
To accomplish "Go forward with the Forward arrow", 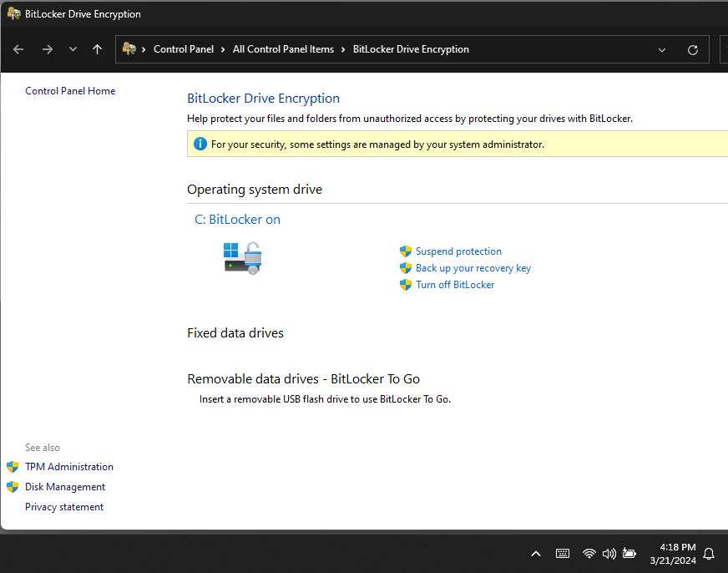I will click(48, 49).
